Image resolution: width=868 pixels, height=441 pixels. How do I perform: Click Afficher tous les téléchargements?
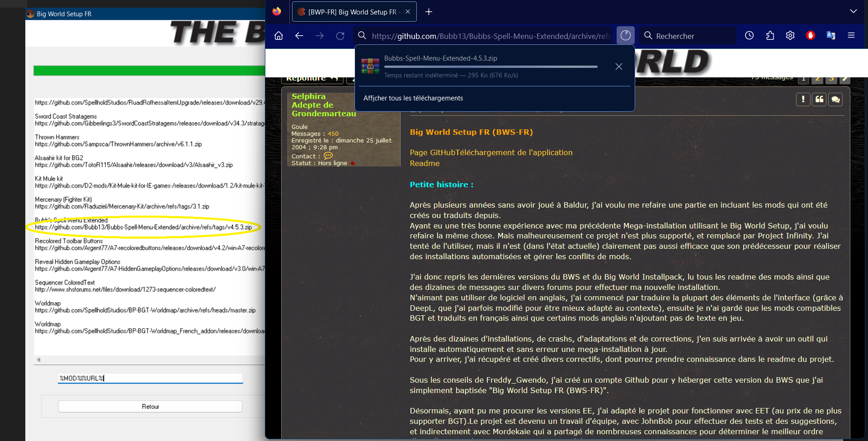point(413,98)
